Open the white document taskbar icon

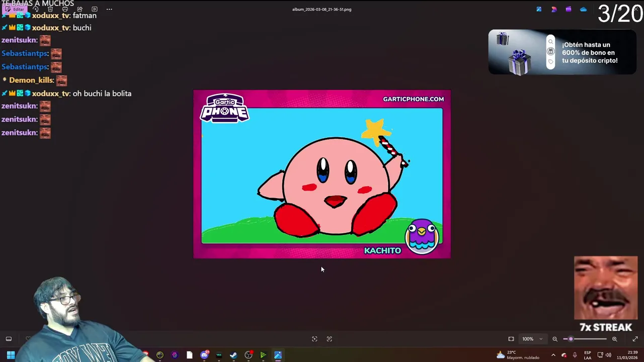click(189, 355)
